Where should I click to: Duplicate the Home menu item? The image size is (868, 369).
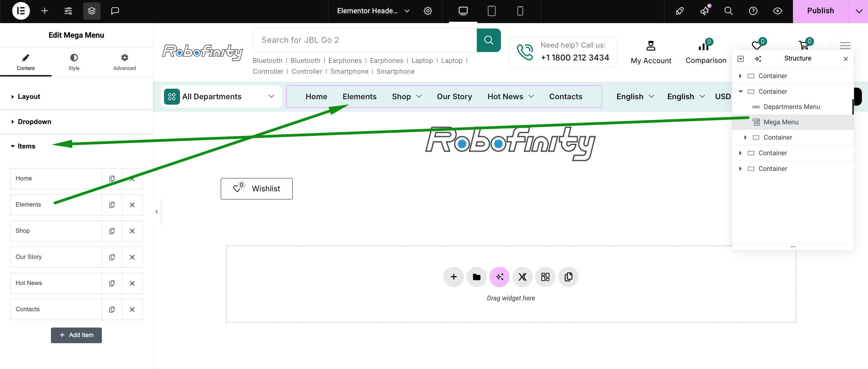coord(112,179)
